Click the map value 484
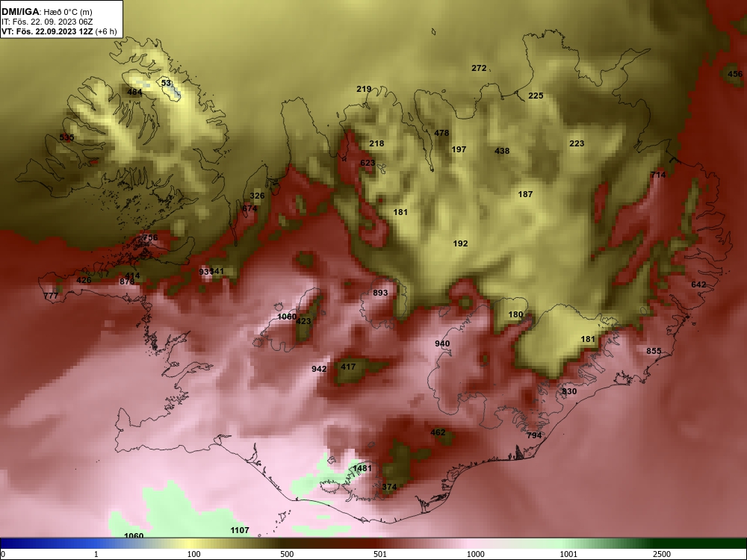 coord(134,92)
